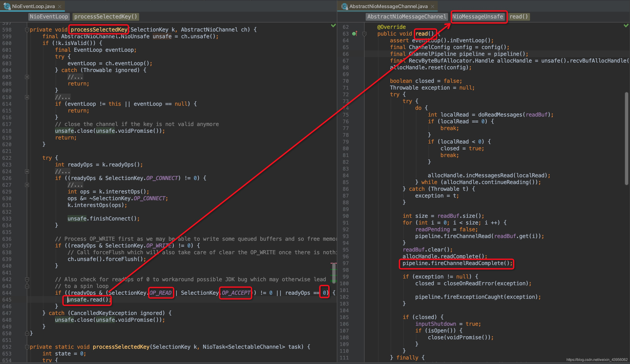Viewport: 630px width, 364px height.
Task: Collapse the static processSelectedKey method at line 652
Action: [x=27, y=347]
